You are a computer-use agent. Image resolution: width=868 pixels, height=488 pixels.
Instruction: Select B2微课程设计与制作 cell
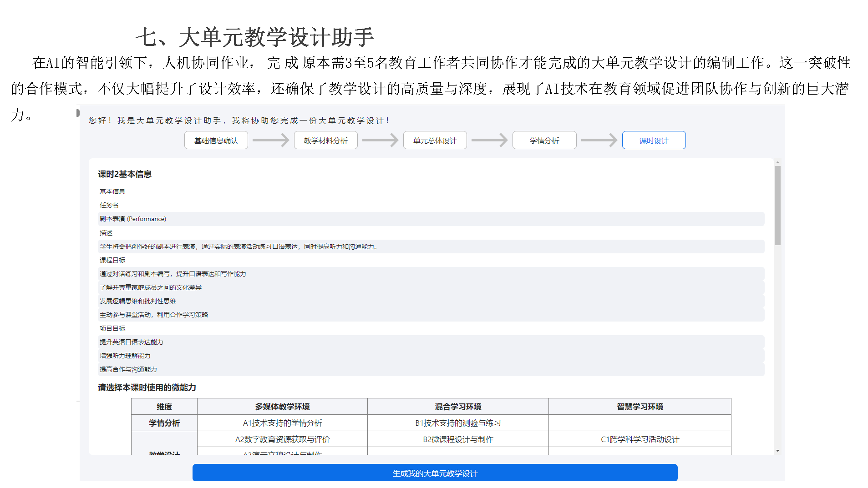(x=458, y=439)
